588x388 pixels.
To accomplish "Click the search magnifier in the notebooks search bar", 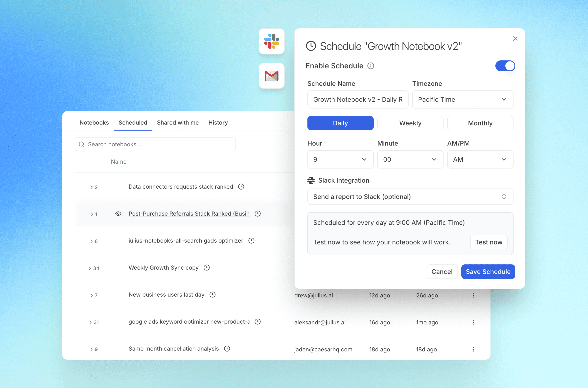I will tap(81, 144).
